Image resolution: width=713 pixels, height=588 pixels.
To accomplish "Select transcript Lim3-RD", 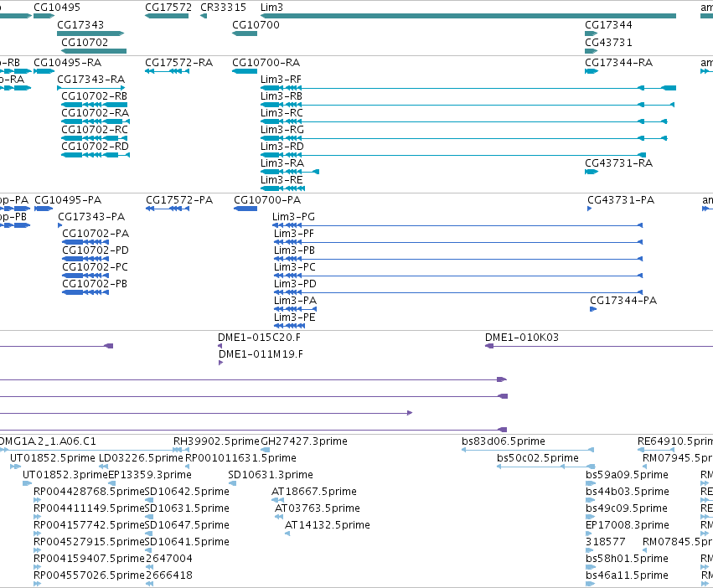I will coord(282,147).
